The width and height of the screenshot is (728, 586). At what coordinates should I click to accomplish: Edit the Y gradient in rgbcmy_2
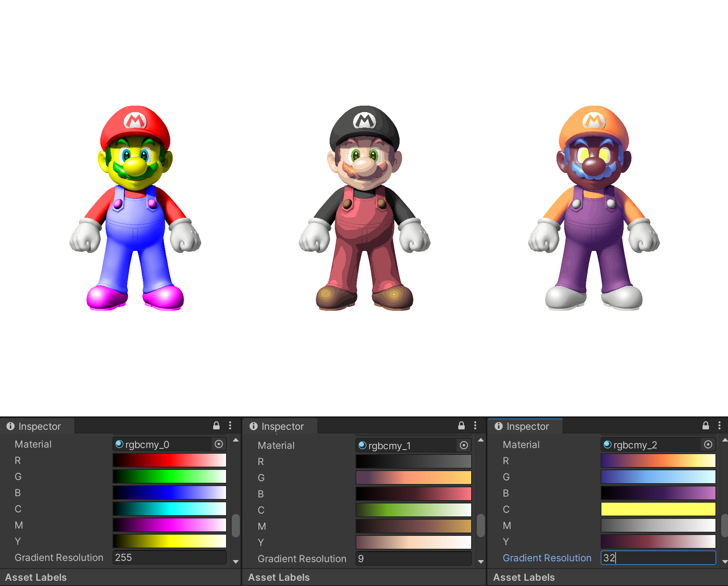point(658,541)
